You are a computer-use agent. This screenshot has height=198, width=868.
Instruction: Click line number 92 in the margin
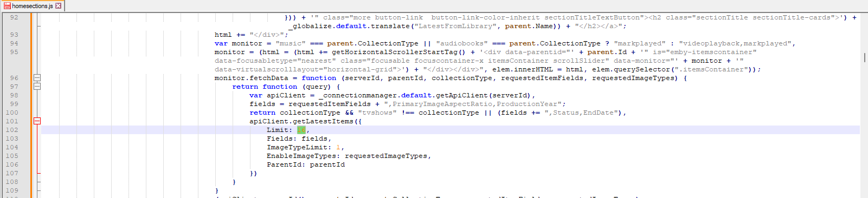14,17
